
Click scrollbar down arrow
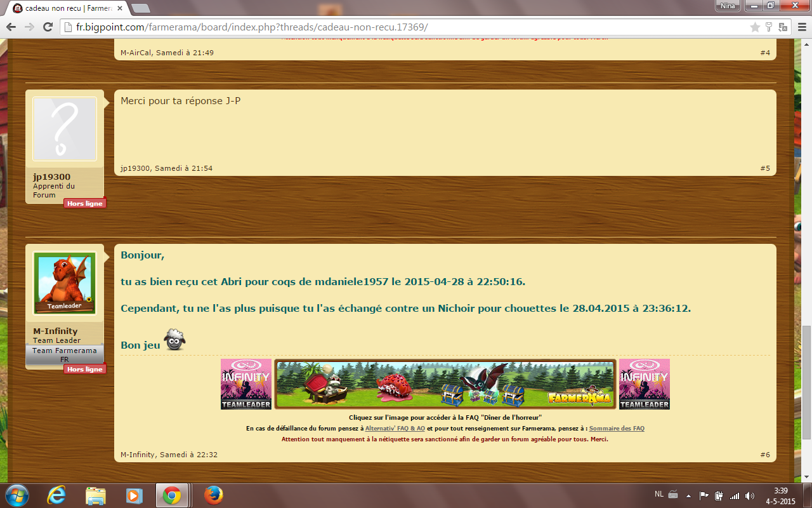[806, 478]
